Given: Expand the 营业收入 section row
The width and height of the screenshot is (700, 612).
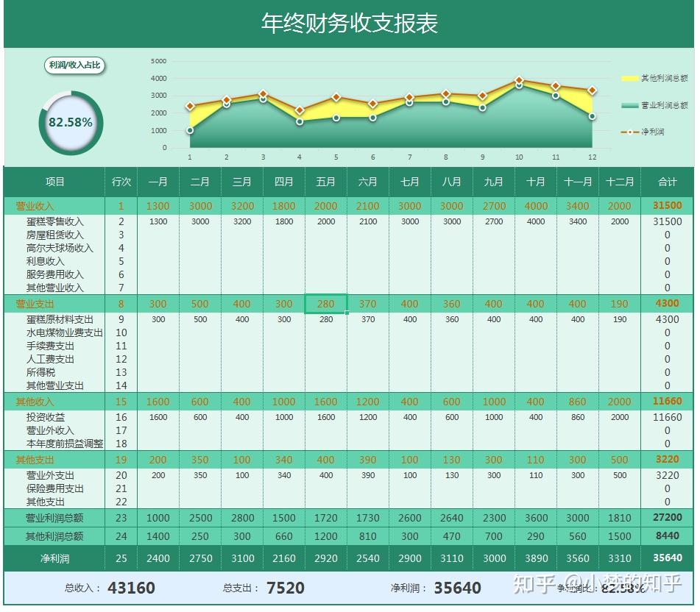Looking at the screenshot, I should (x=33, y=206).
